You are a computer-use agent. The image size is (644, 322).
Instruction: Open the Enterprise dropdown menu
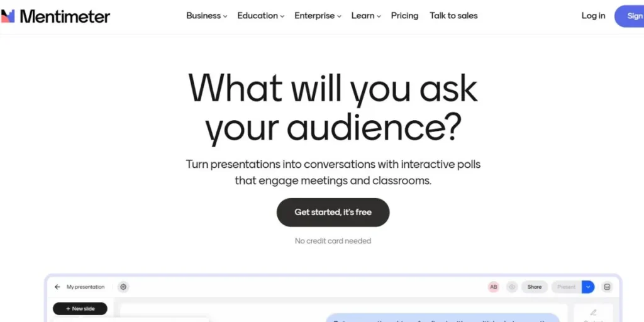pyautogui.click(x=318, y=16)
